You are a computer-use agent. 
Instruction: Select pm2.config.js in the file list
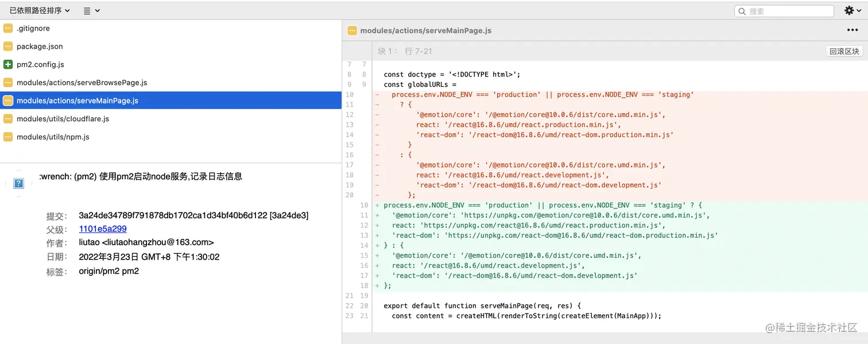(x=40, y=64)
